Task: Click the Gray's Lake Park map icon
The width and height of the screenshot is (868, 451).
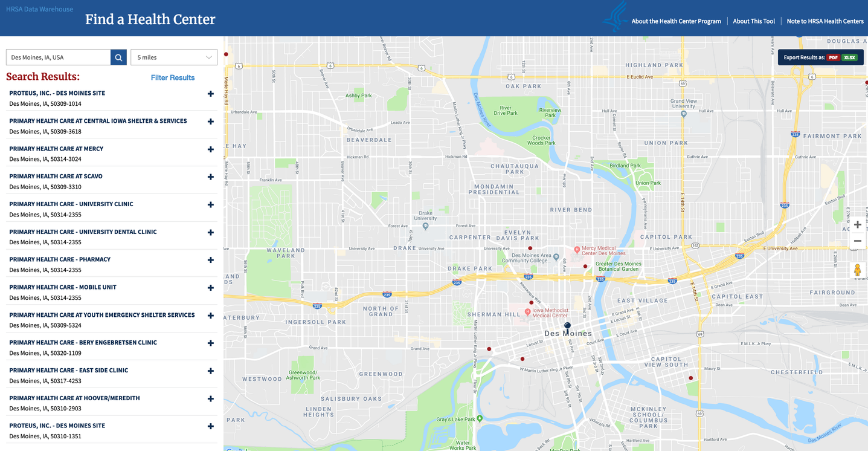Action: (480, 418)
